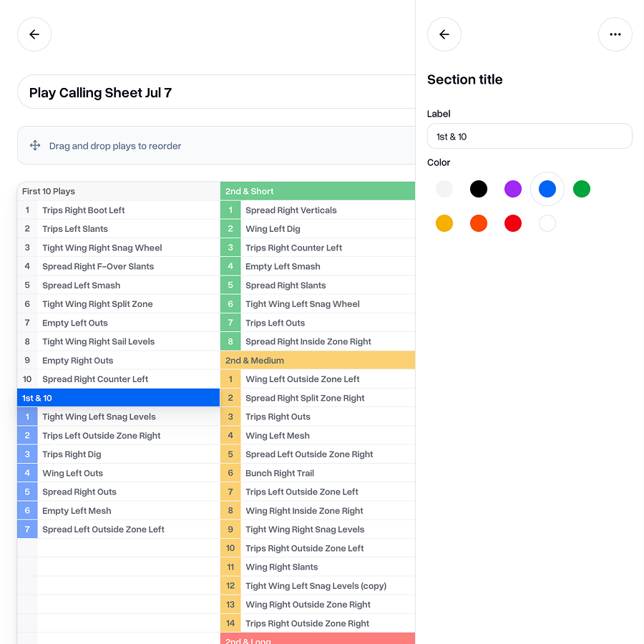Pick the orange color swatch
Image resolution: width=644 pixels, height=644 pixels.
479,223
